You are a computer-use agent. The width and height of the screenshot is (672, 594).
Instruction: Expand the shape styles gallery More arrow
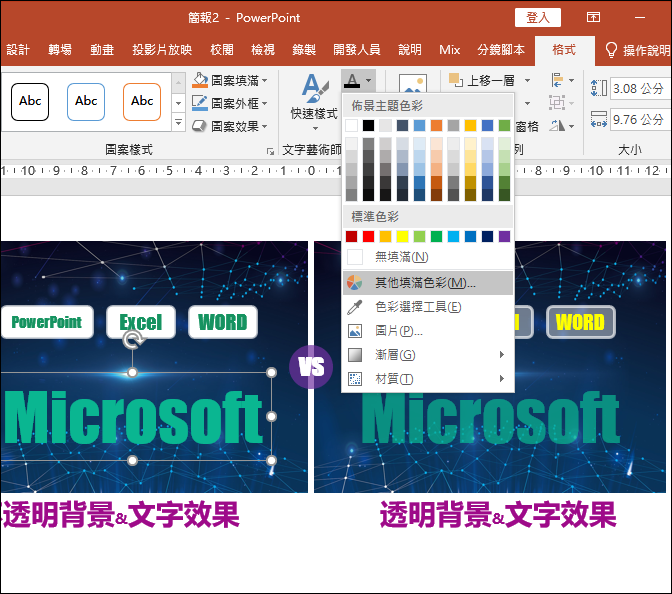[178, 123]
